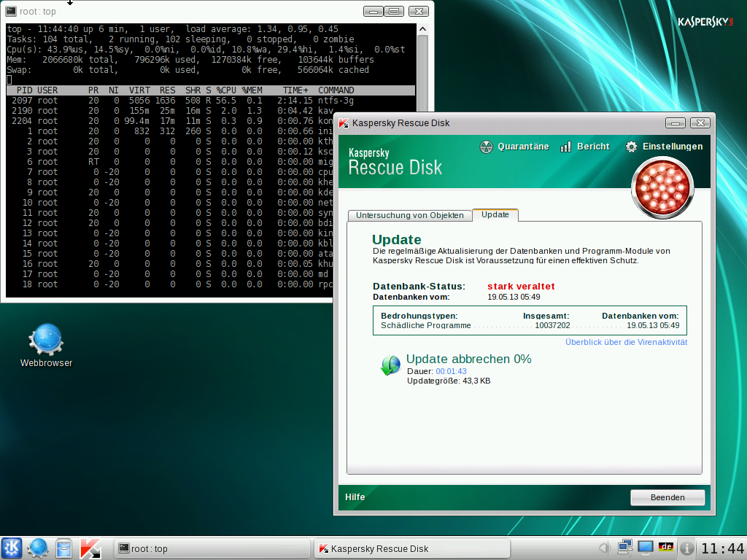Image resolution: width=747 pixels, height=560 pixels.
Task: Open the Bericht report view
Action: point(585,147)
